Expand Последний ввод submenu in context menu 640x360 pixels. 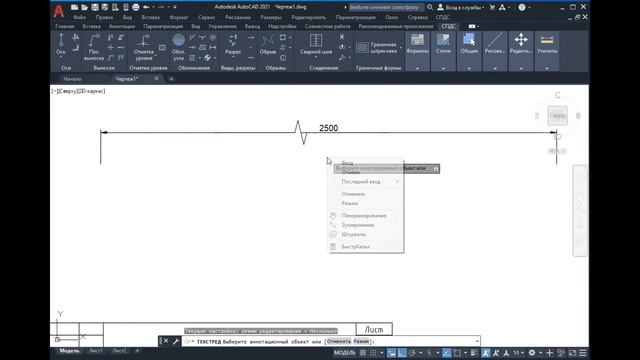pos(367,182)
